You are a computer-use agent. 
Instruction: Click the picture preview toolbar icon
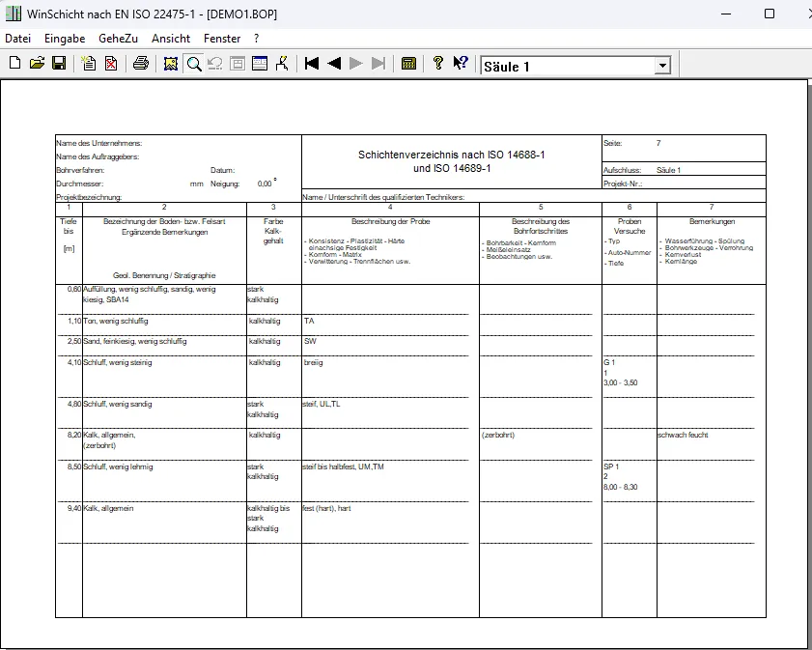(x=170, y=63)
